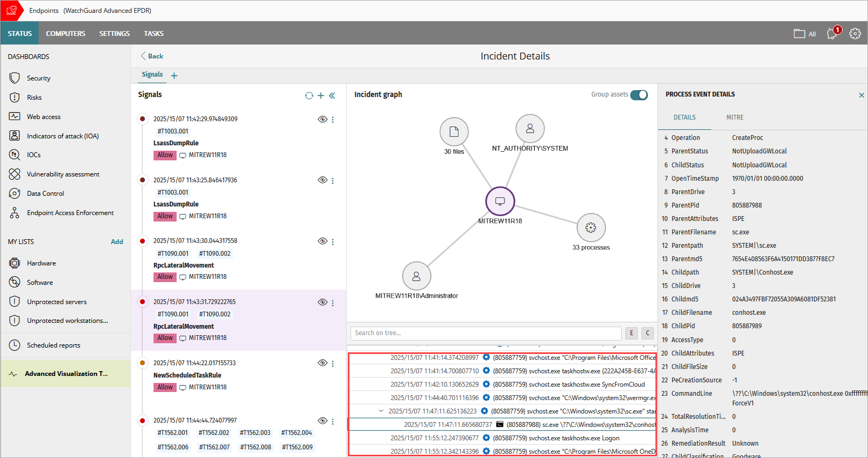Viewport: 868px width, 458px height.
Task: Switch to the COMPUTERS tab
Action: 65,33
